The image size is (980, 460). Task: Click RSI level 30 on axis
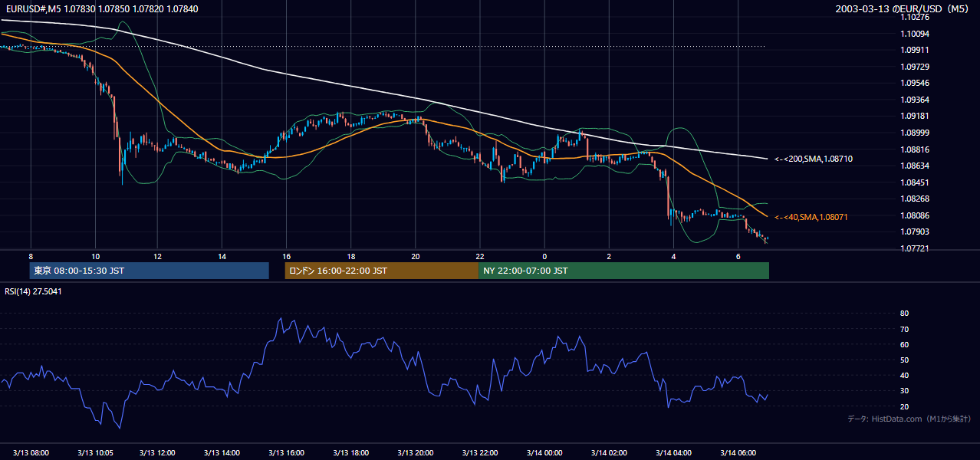pos(904,391)
